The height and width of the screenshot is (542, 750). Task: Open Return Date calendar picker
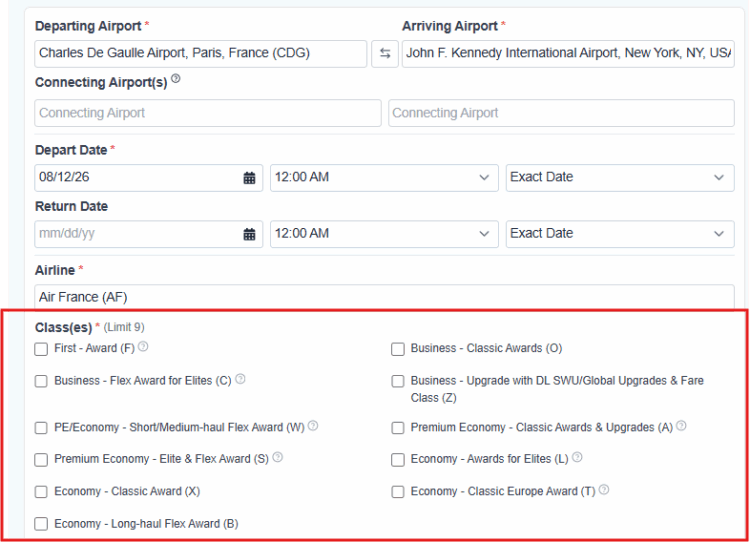tap(249, 234)
